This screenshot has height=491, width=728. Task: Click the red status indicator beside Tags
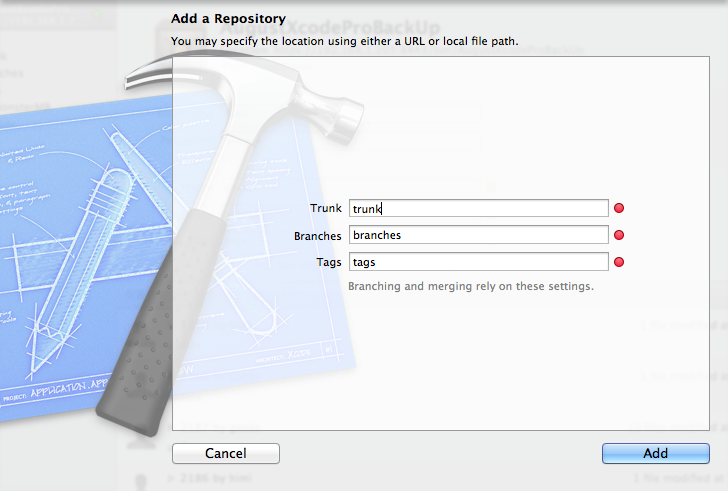[619, 262]
